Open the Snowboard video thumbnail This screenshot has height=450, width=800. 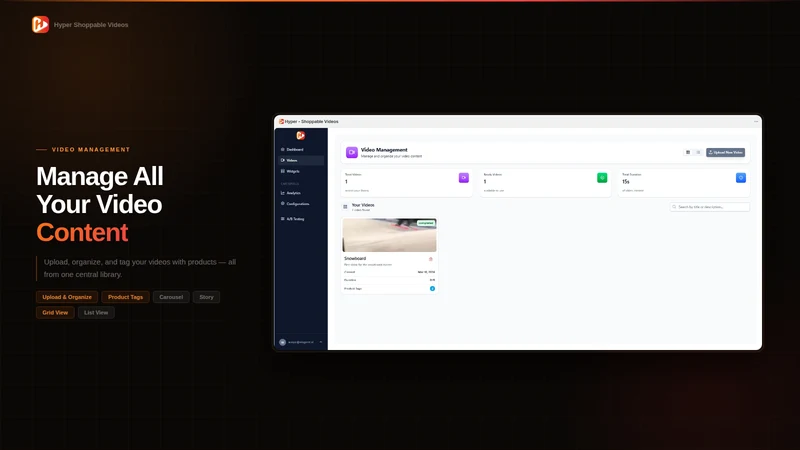pyautogui.click(x=389, y=235)
